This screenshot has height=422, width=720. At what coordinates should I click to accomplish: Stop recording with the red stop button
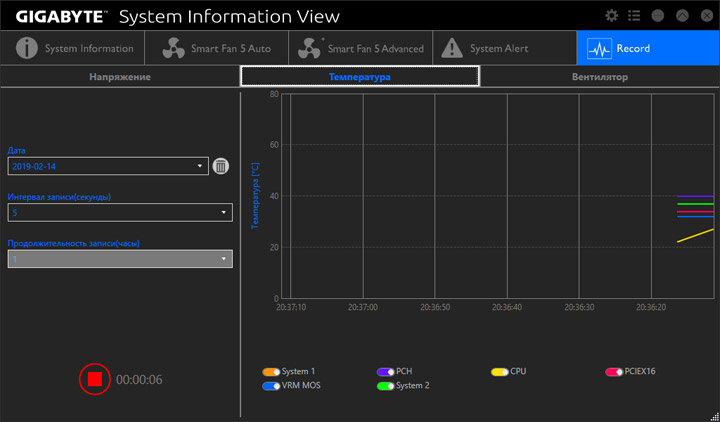click(95, 379)
